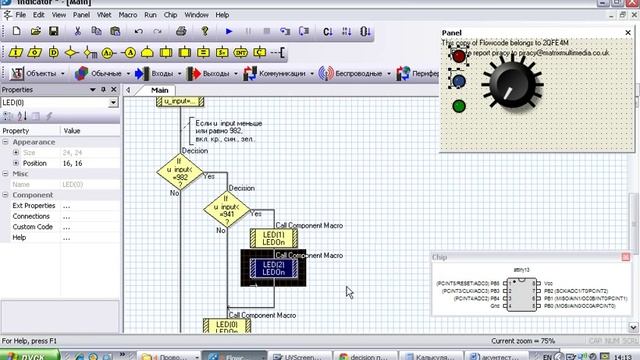
Task: Click the Compile to chip icon
Action: tap(366, 31)
